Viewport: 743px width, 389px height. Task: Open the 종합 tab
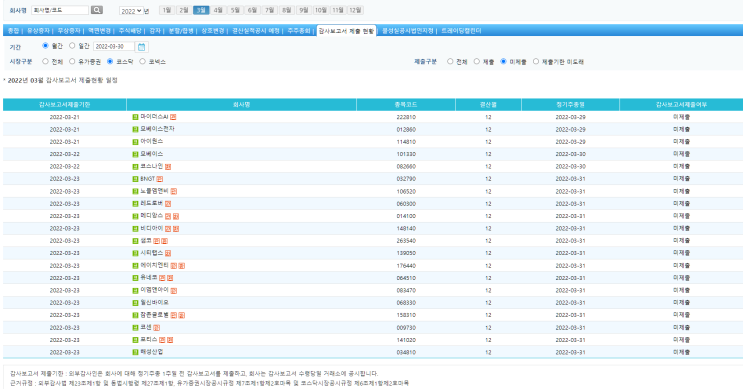[x=13, y=31]
